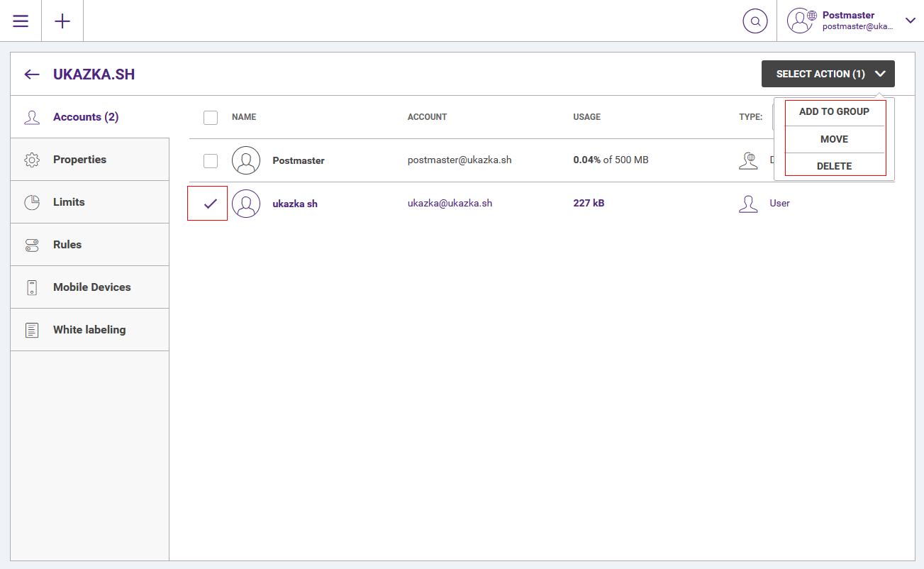Open the Properties tab in sidebar
The width and height of the screenshot is (924, 569).
(79, 160)
